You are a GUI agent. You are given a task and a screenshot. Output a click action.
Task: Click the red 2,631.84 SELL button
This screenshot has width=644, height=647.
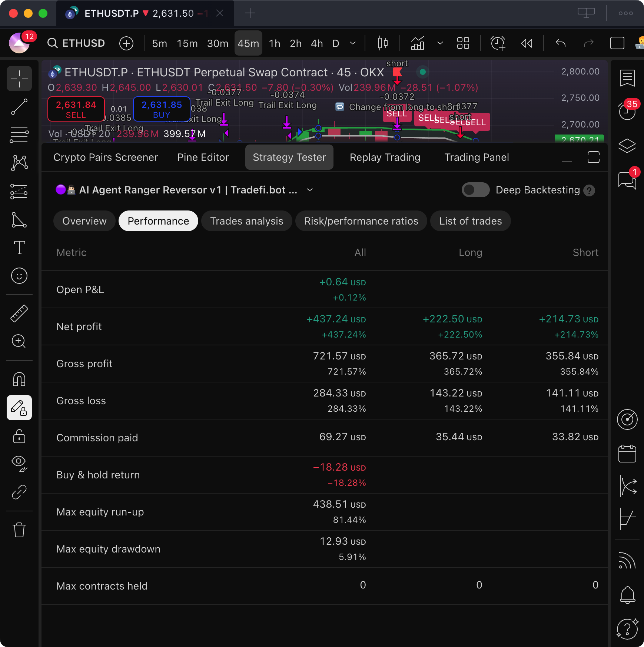click(x=76, y=109)
